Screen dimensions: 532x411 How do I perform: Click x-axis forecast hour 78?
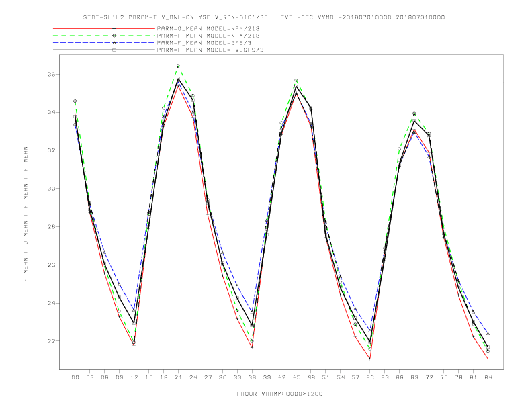(459, 377)
